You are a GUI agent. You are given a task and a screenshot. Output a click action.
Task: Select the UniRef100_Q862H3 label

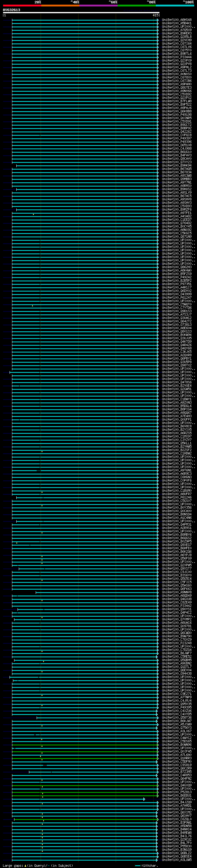pyautogui.click(x=177, y=267)
